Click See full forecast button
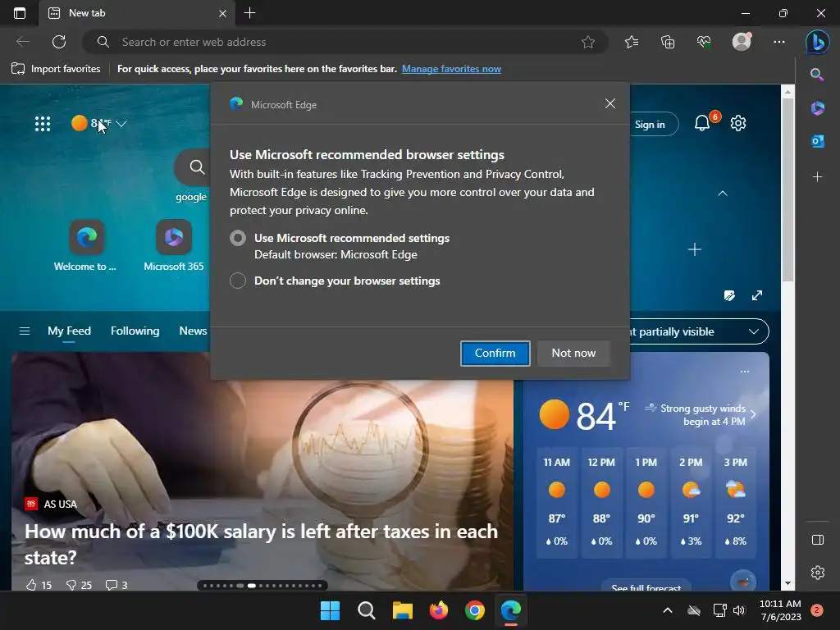Screen dimensions: 840x630 point(646,587)
